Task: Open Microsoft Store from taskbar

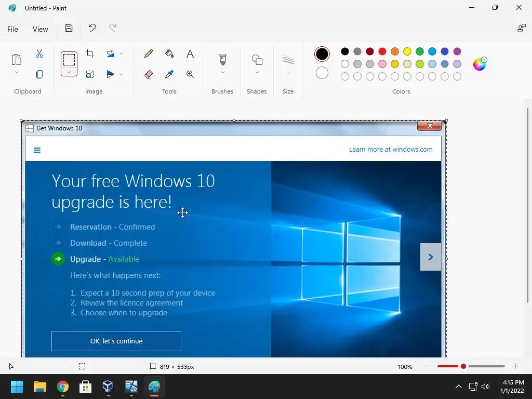Action: [85, 387]
